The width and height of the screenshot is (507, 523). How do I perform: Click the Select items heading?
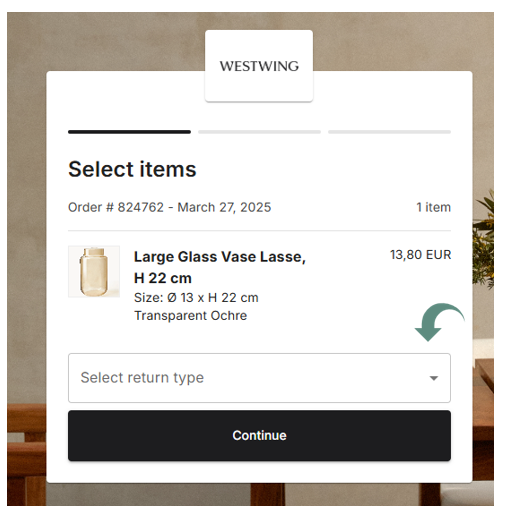(132, 169)
